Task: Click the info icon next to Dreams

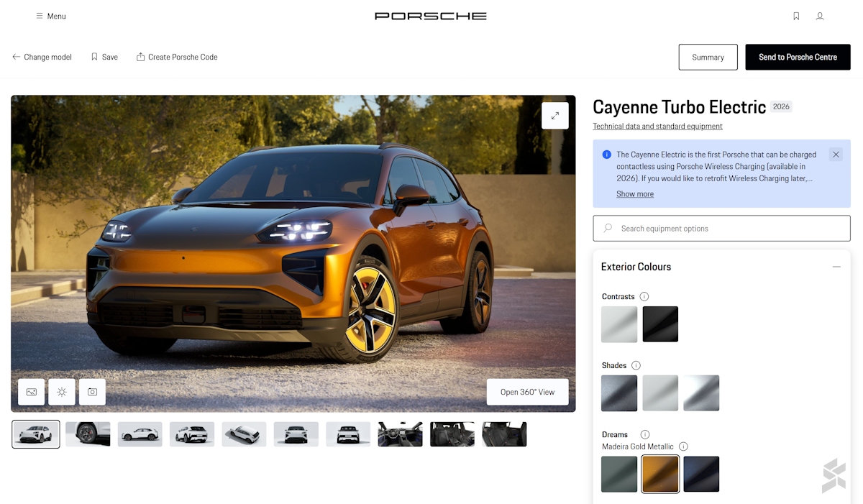Action: click(645, 434)
